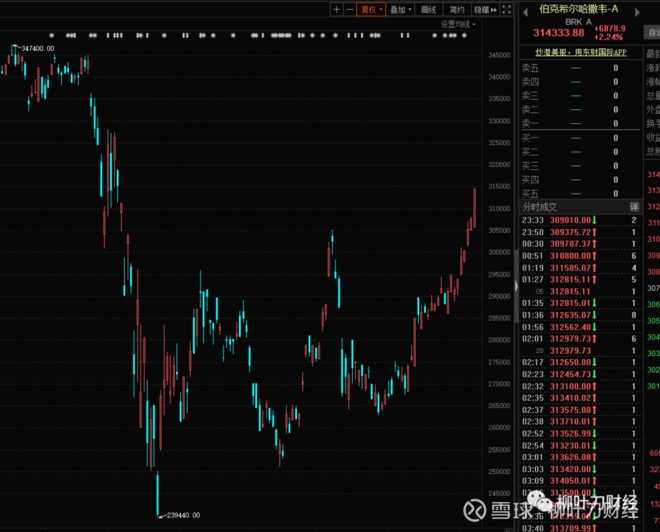Click the 卖五 order book row
Viewport: 660px width, 532px height.
tap(580, 68)
